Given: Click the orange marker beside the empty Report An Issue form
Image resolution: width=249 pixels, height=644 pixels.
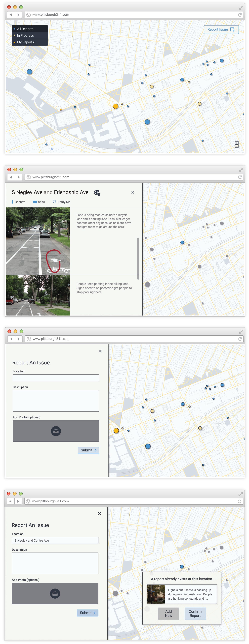Looking at the screenshot, I should pos(116,431).
